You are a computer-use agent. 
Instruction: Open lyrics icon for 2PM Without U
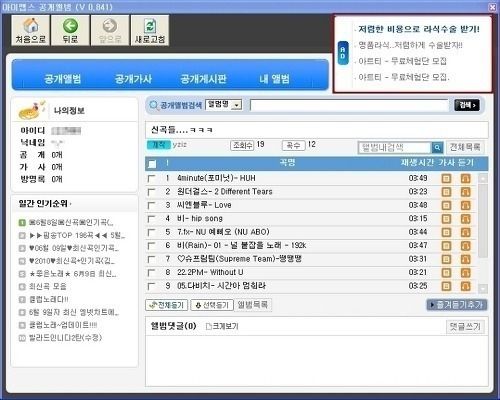point(446,273)
